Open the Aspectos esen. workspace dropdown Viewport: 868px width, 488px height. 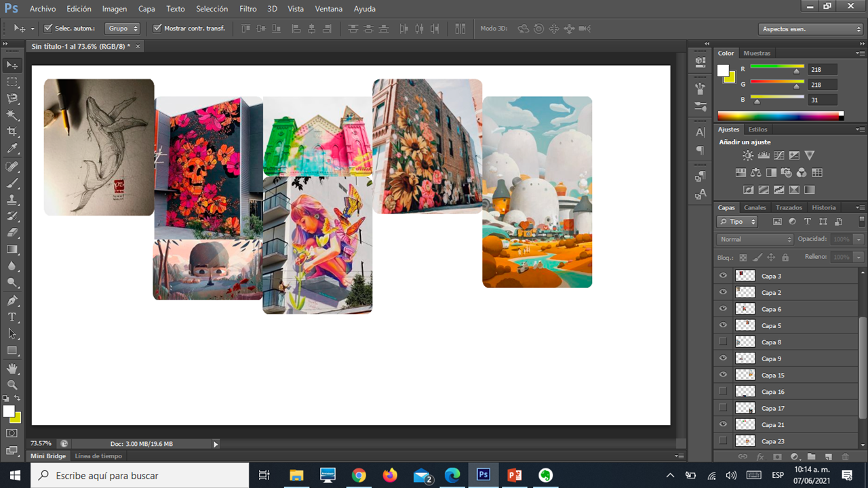tap(810, 29)
